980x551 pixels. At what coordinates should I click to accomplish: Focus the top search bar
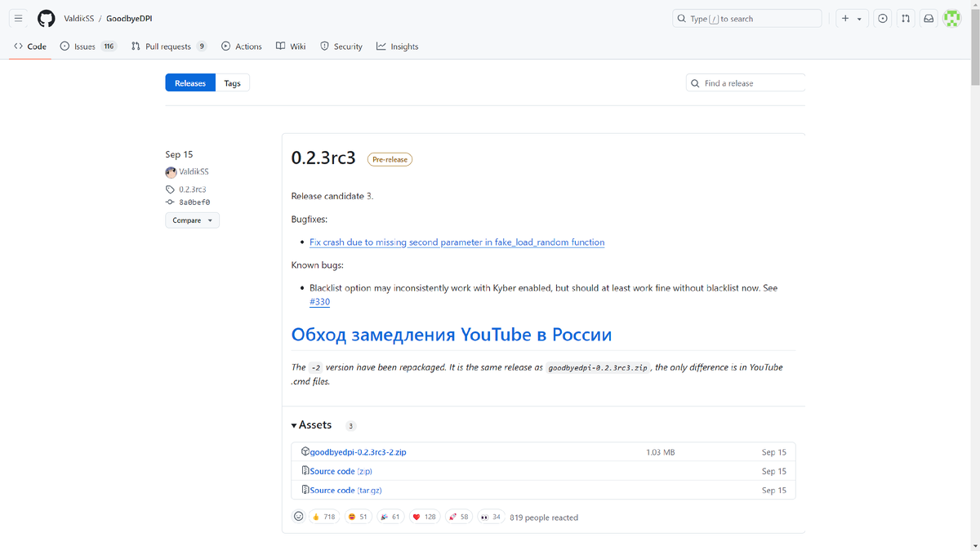(x=746, y=18)
